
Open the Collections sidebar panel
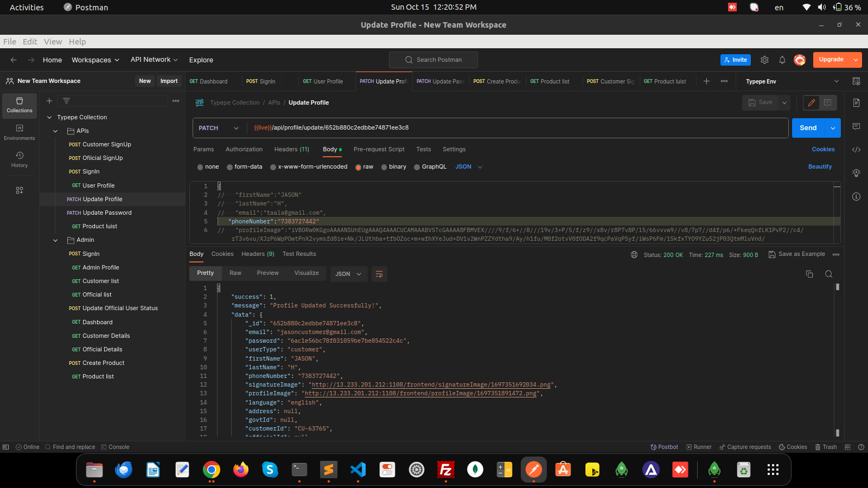(20, 105)
